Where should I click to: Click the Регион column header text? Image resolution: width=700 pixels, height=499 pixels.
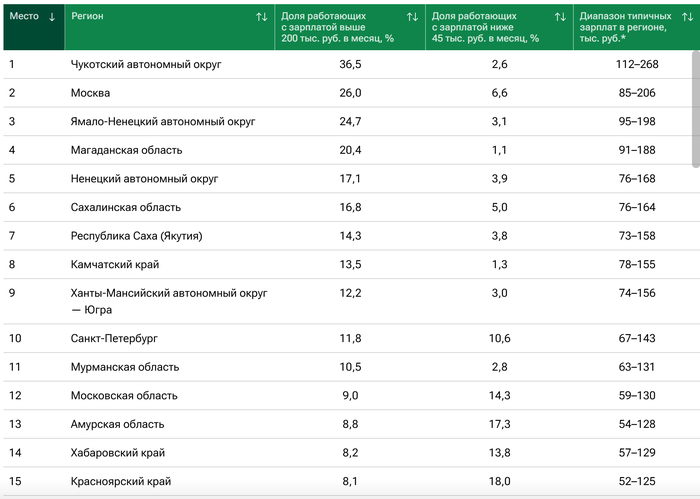pos(87,17)
